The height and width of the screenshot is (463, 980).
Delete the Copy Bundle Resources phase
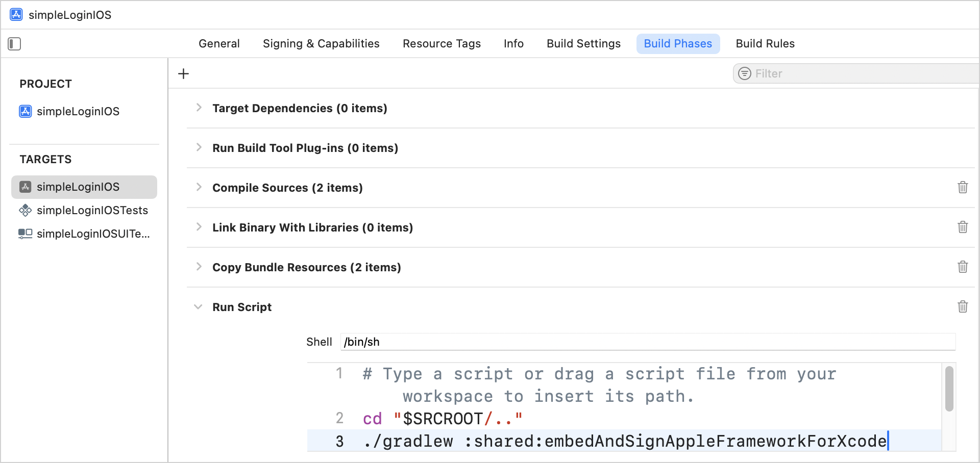[x=963, y=267]
